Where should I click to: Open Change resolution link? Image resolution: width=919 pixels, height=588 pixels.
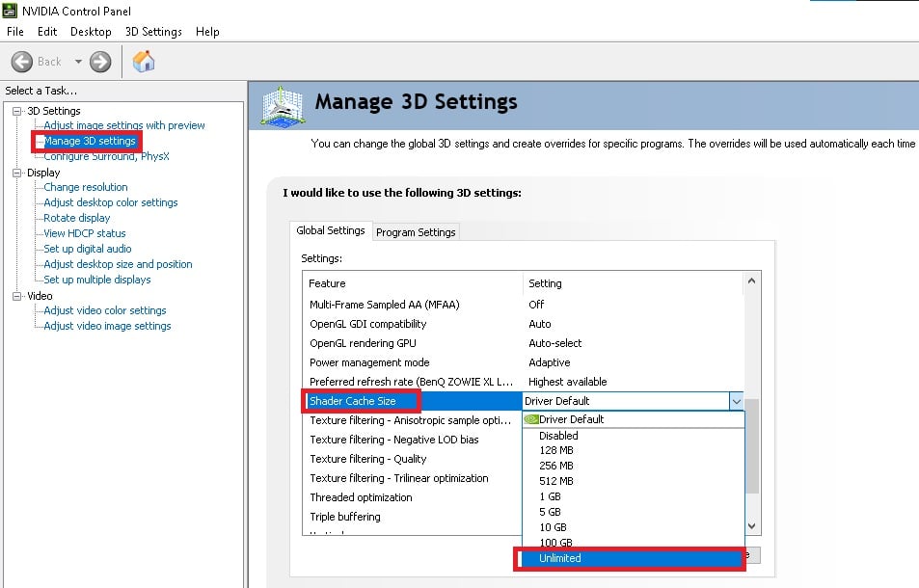pos(86,187)
